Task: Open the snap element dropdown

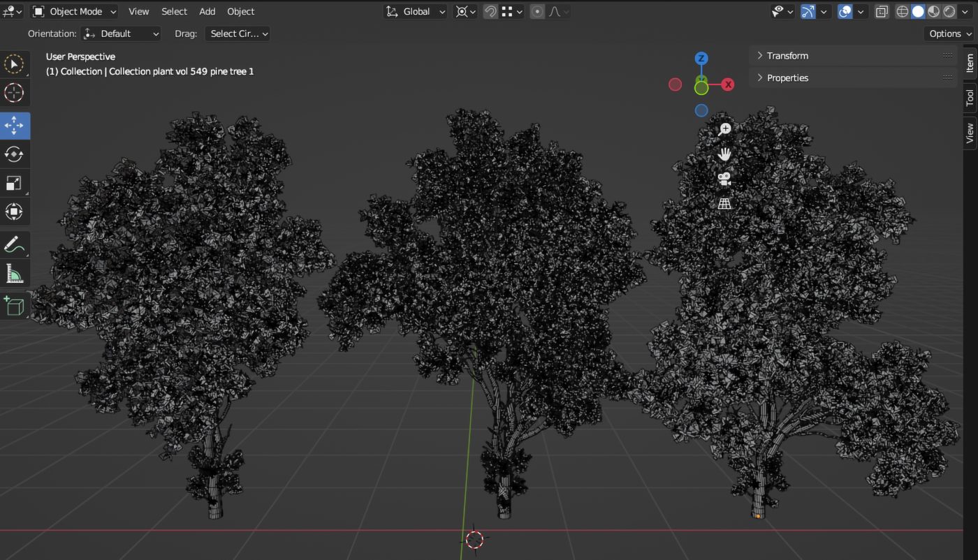Action: [x=513, y=11]
